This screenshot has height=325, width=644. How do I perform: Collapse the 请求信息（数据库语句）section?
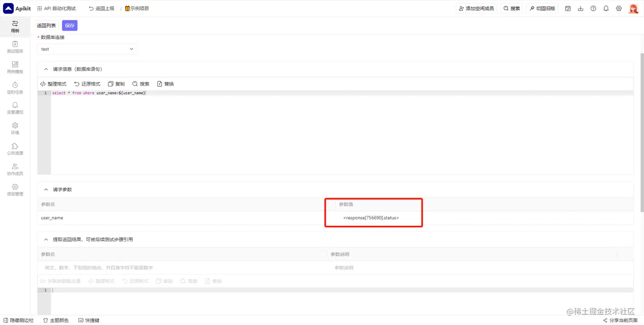[46, 69]
